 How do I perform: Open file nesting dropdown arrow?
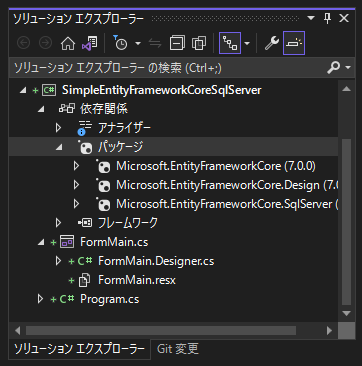pos(247,44)
